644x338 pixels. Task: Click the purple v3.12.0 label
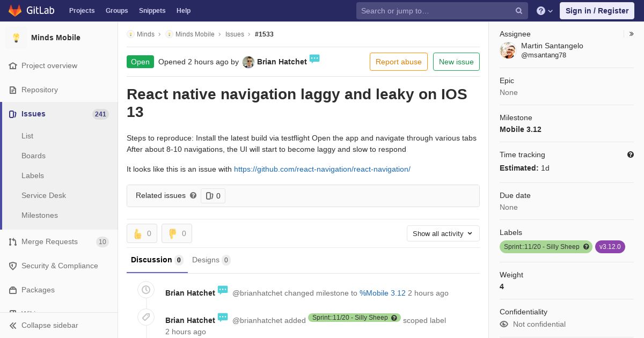[610, 247]
